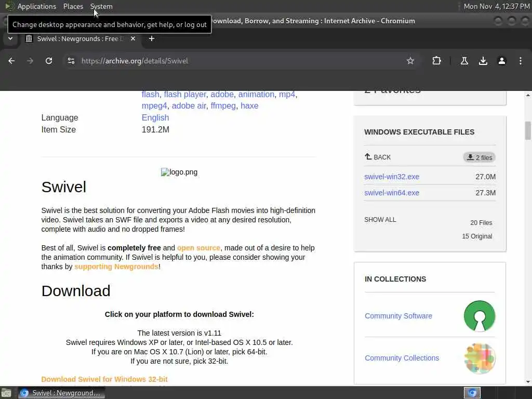Go back using the browser back arrow
Screen dimensions: 532x399
click(11, 61)
